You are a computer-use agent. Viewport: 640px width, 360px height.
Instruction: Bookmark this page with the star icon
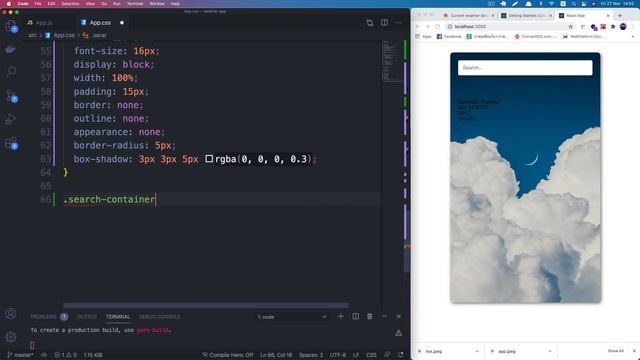pos(570,27)
